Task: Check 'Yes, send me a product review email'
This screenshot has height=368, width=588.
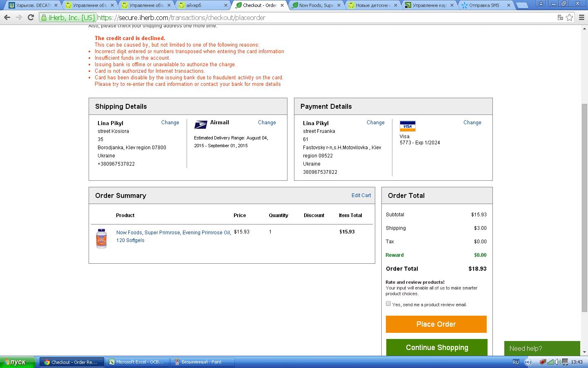Action: (x=388, y=303)
